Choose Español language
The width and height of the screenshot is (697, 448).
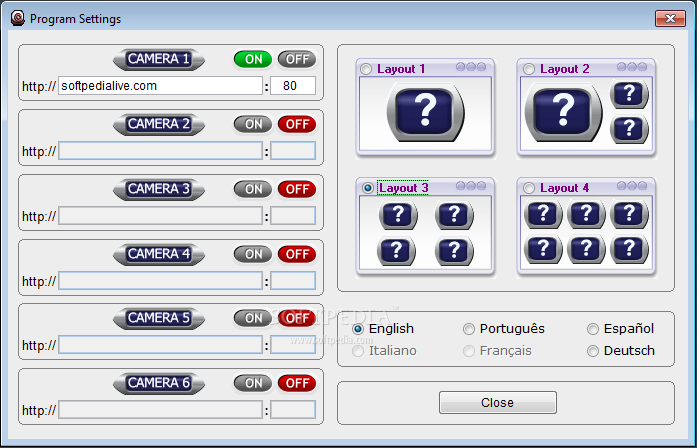pos(593,329)
